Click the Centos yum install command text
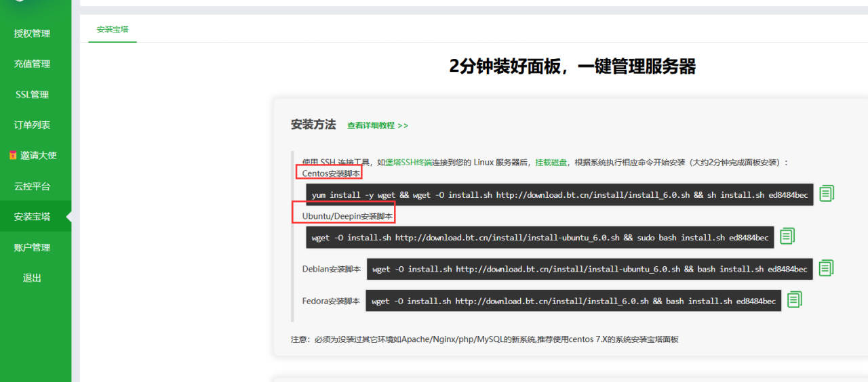 (x=559, y=194)
